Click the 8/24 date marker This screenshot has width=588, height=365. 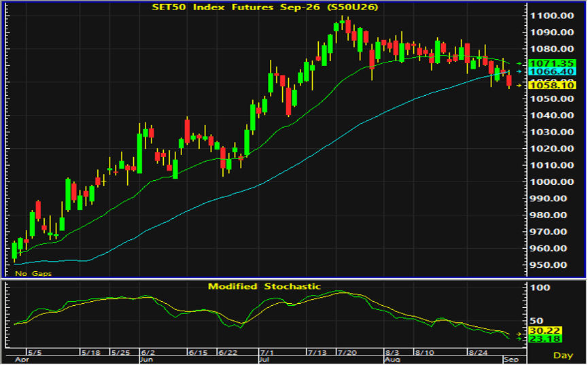coord(478,353)
